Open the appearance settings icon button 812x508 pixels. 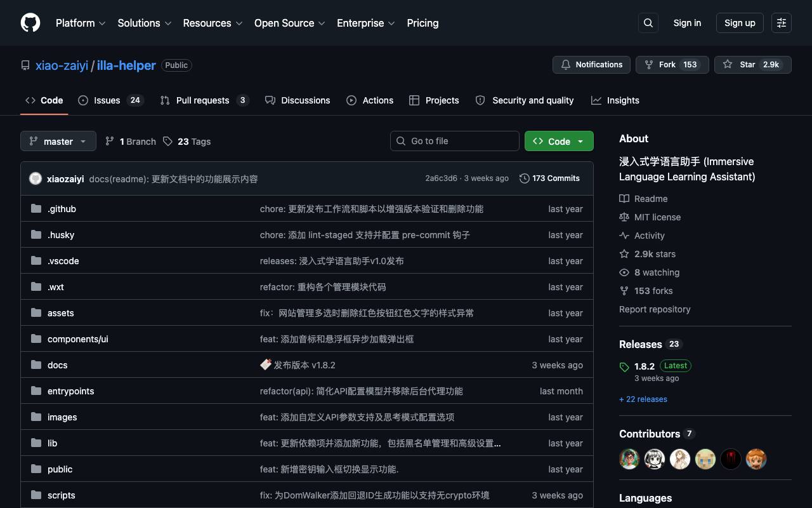click(x=782, y=23)
